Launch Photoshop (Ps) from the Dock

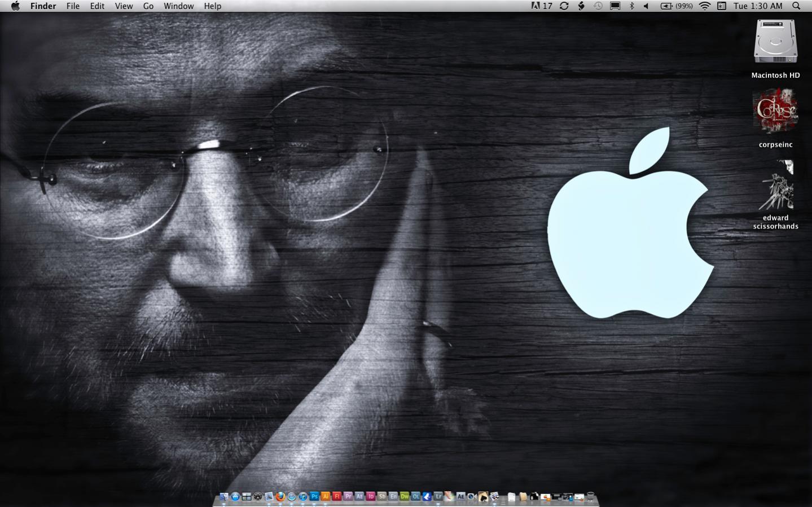pos(314,496)
